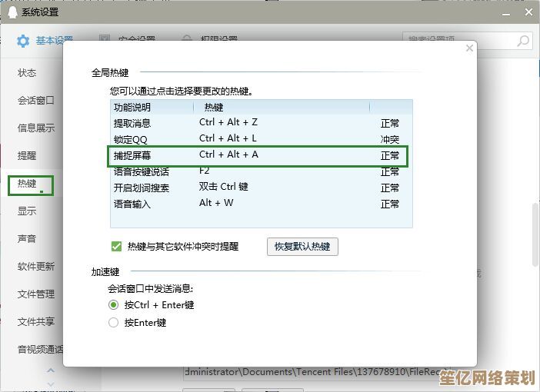Click the 基本设置 gear icon
The image size is (540, 392).
tap(22, 41)
